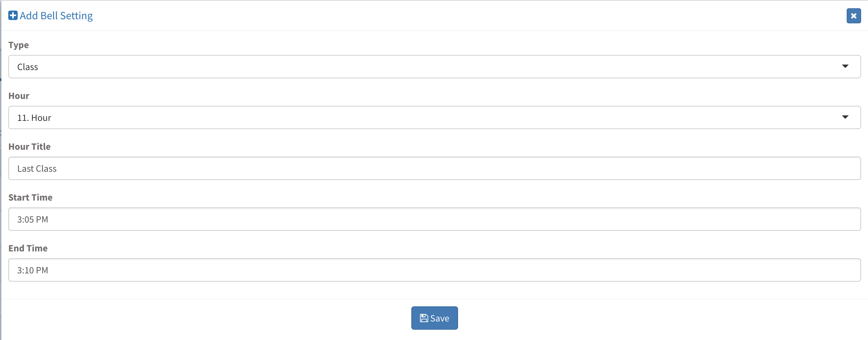Open the Type dropdown showing Class
This screenshot has height=340, width=868.
(435, 67)
